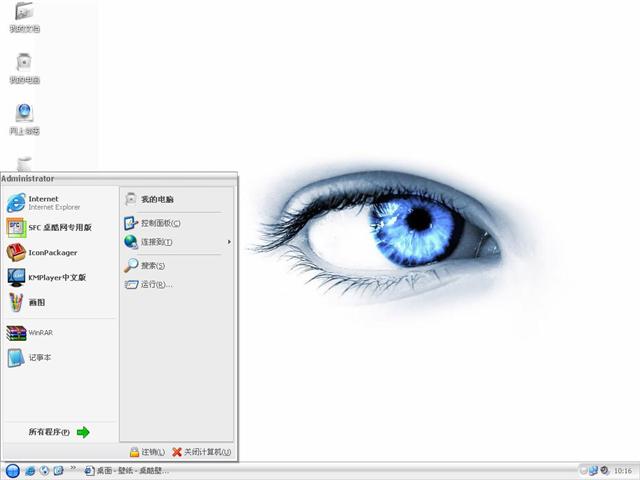The height and width of the screenshot is (480, 640).
Task: Click the notepad icon in Start menu
Action: coord(16,358)
